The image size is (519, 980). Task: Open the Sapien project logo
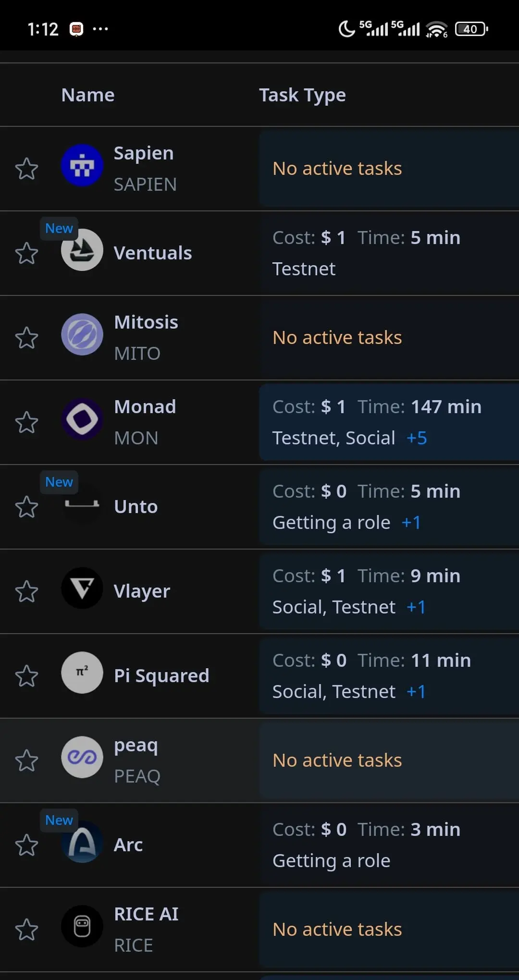(x=82, y=165)
